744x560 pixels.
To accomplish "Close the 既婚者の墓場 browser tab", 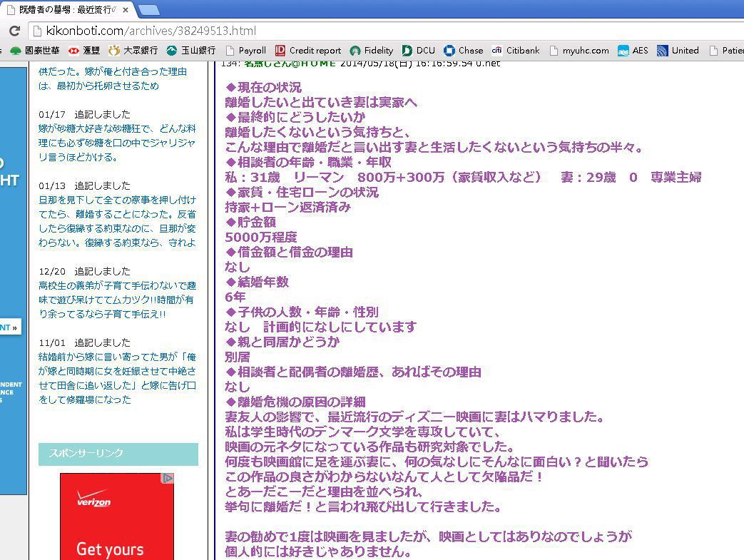I will point(126,10).
